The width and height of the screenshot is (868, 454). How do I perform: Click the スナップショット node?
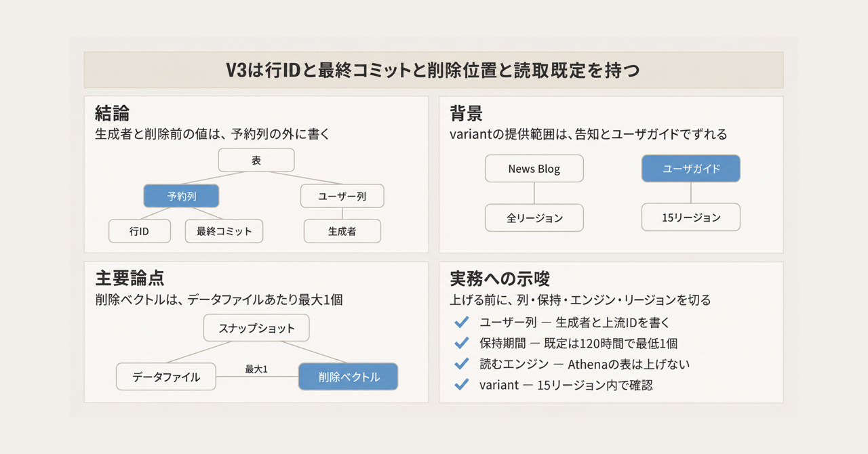click(256, 328)
